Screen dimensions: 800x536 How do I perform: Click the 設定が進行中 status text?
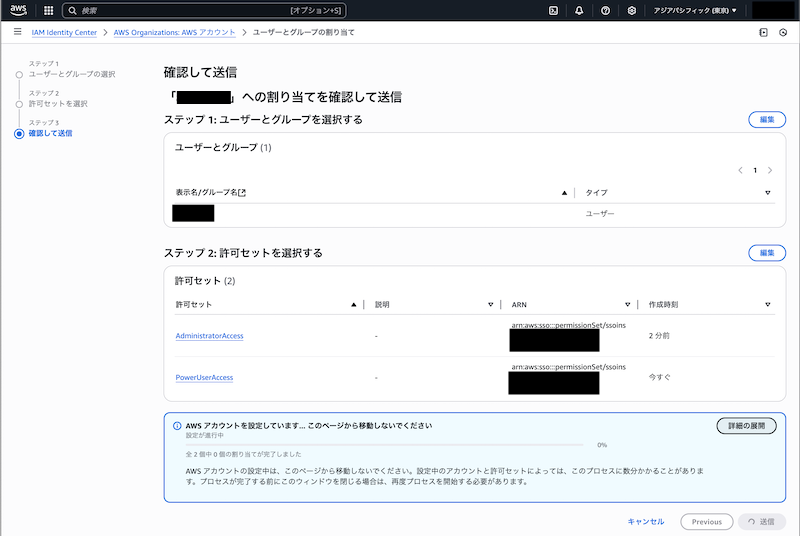[205, 436]
